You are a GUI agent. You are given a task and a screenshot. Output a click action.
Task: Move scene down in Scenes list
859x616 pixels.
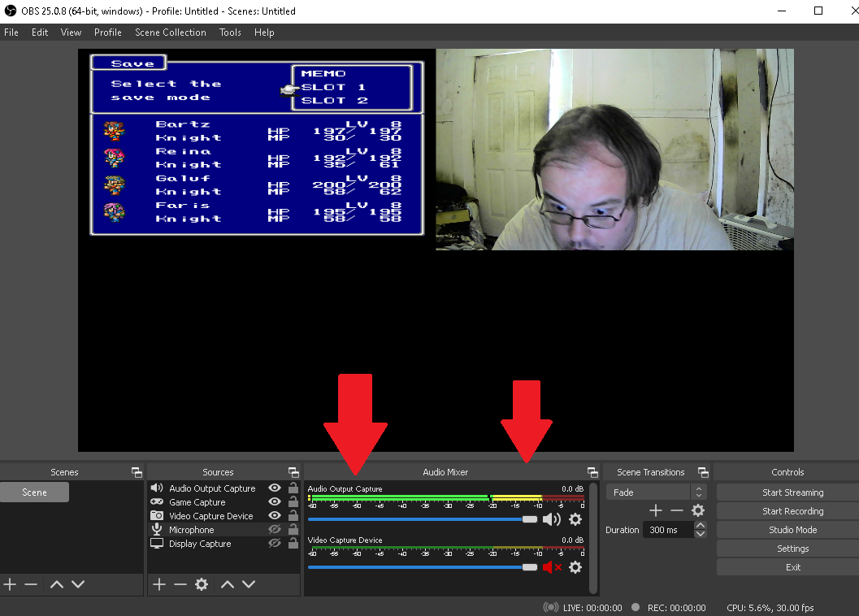(x=78, y=584)
